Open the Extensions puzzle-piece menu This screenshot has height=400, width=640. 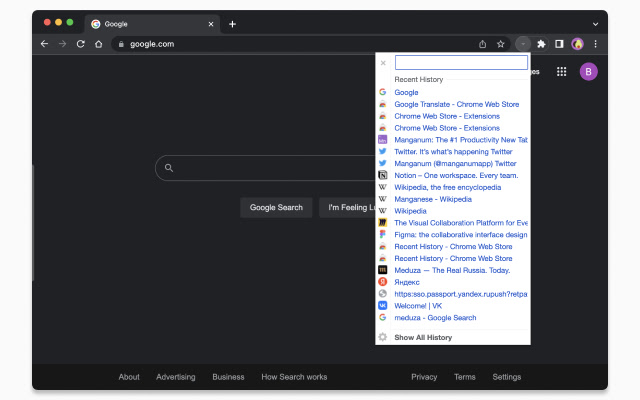(541, 44)
